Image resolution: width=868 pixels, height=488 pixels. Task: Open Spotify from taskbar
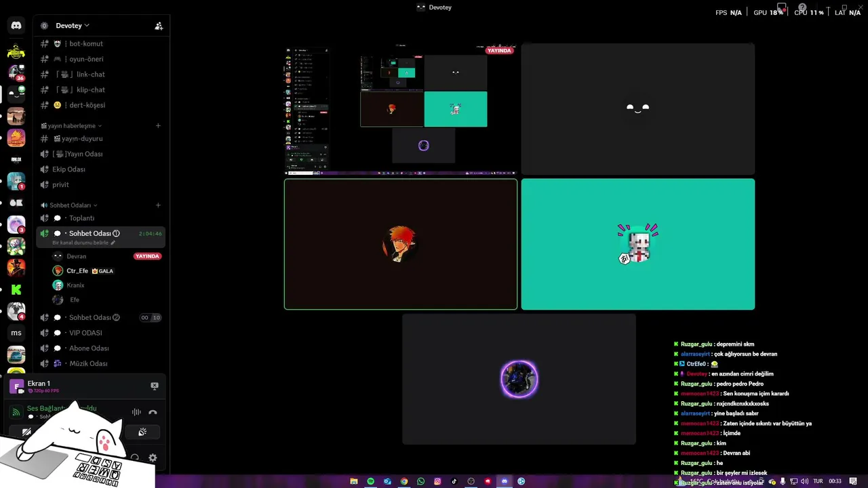click(x=371, y=481)
